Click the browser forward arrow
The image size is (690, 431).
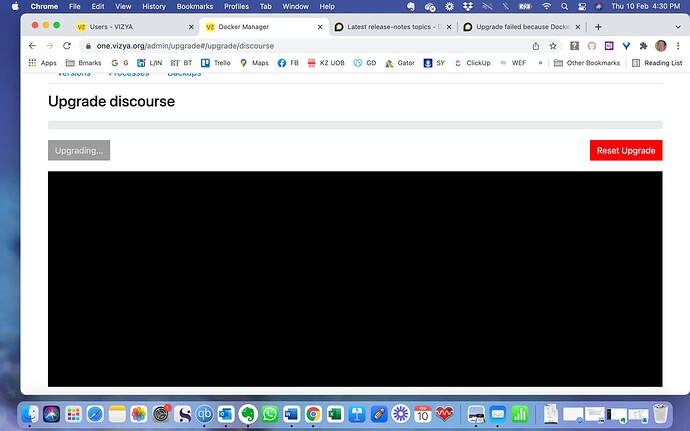click(x=49, y=46)
